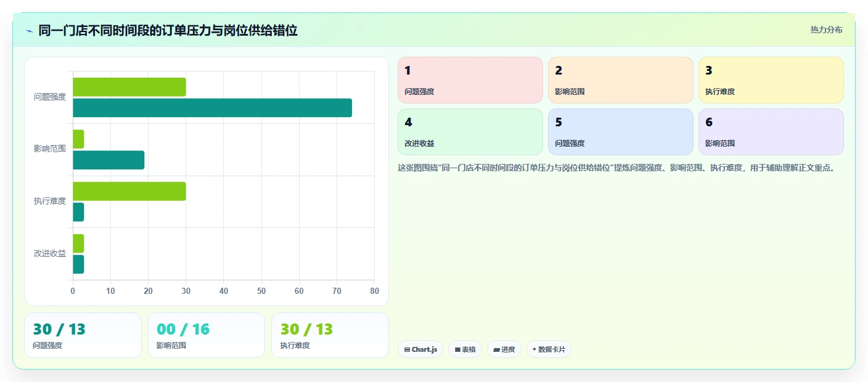This screenshot has width=868, height=382.
Task: Click the teal 影响范围 bar in the chart
Action: tap(108, 160)
